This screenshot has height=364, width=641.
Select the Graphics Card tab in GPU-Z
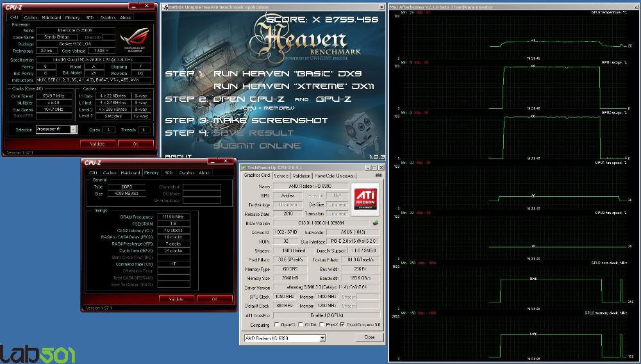pyautogui.click(x=257, y=175)
